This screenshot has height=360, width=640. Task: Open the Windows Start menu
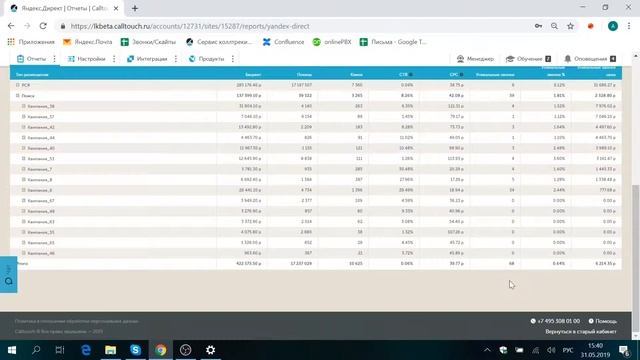11,350
